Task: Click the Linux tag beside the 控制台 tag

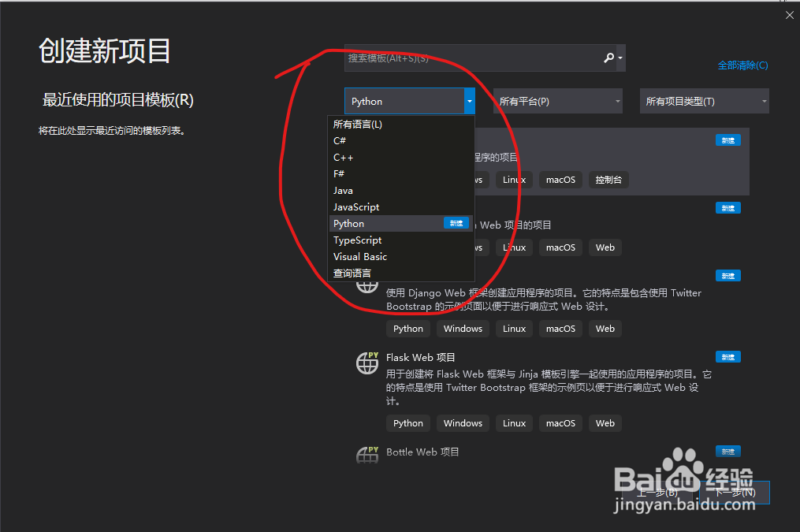Action: pos(514,180)
